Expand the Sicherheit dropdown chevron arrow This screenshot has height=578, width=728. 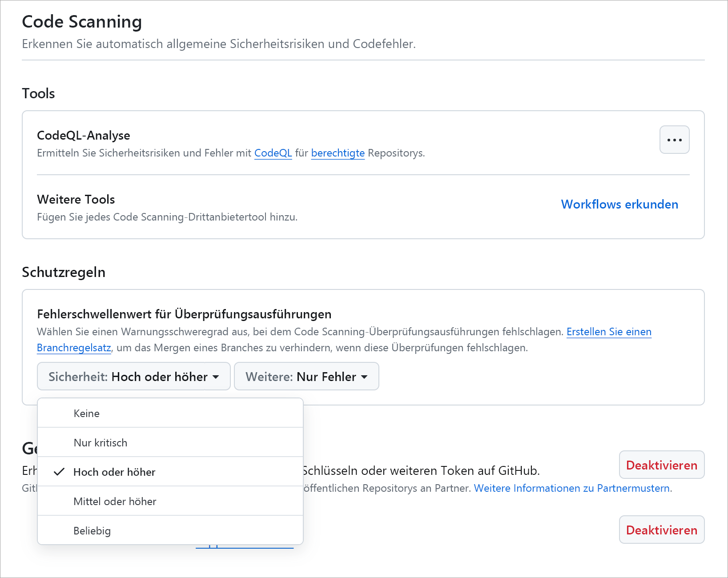tap(217, 377)
